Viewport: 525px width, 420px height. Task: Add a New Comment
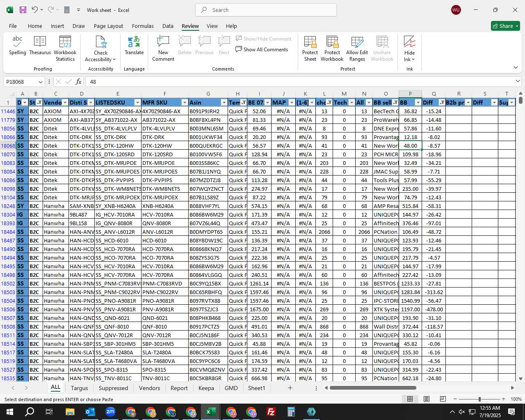point(163,48)
